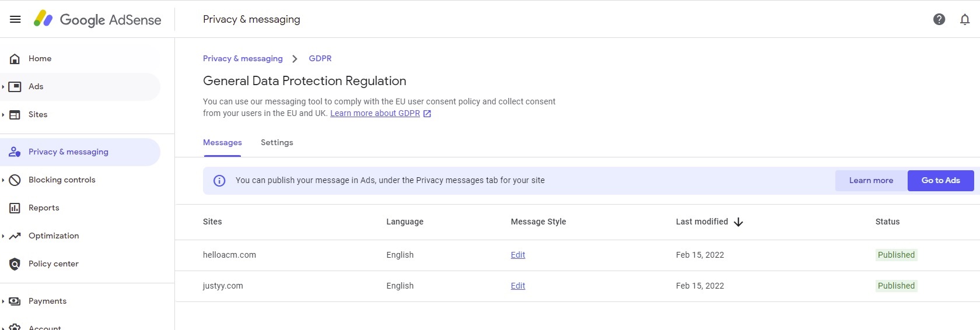980x330 pixels.
Task: Click the Payments icon in sidebar
Action: coord(15,301)
